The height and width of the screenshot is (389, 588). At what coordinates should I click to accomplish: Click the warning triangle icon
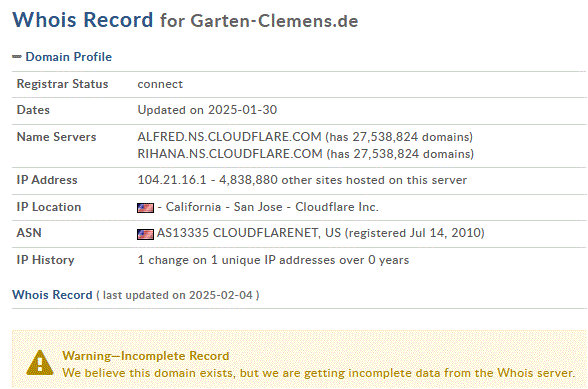(40, 363)
